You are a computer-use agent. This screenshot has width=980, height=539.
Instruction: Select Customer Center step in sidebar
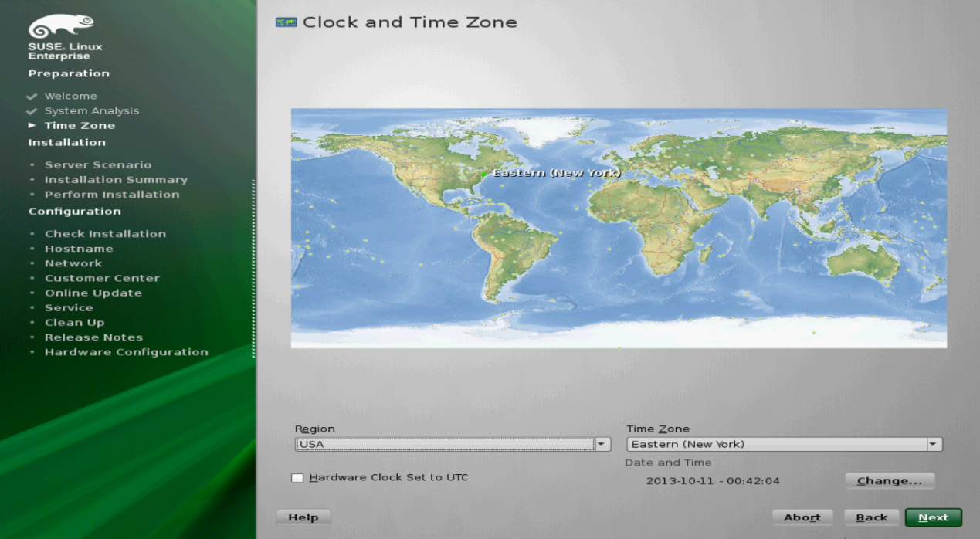point(102,278)
